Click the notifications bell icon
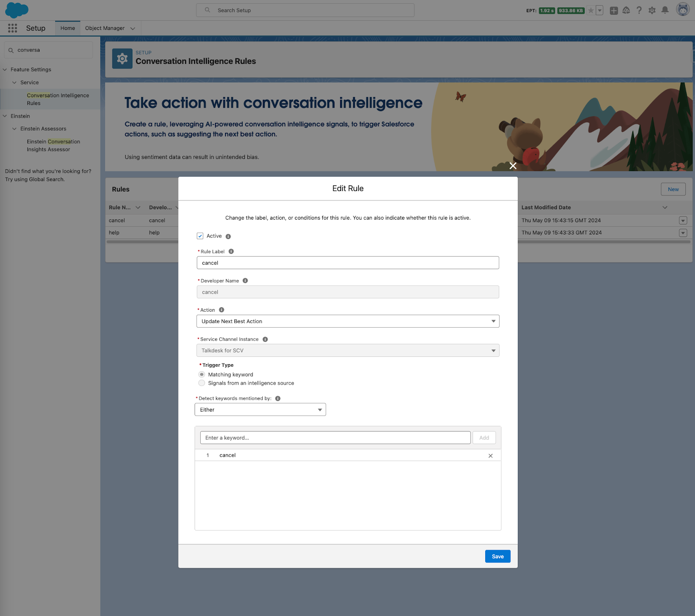 (665, 10)
